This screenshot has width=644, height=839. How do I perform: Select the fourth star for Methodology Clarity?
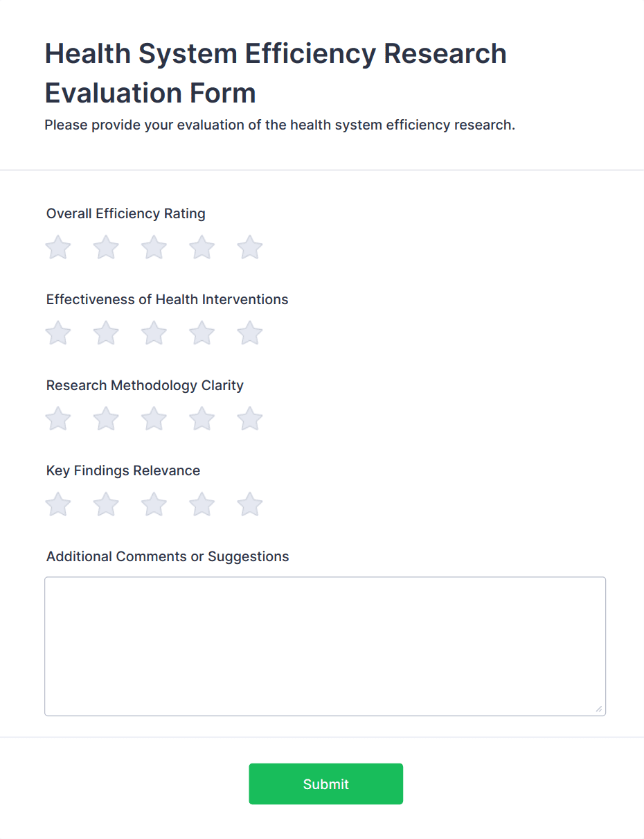coord(202,418)
